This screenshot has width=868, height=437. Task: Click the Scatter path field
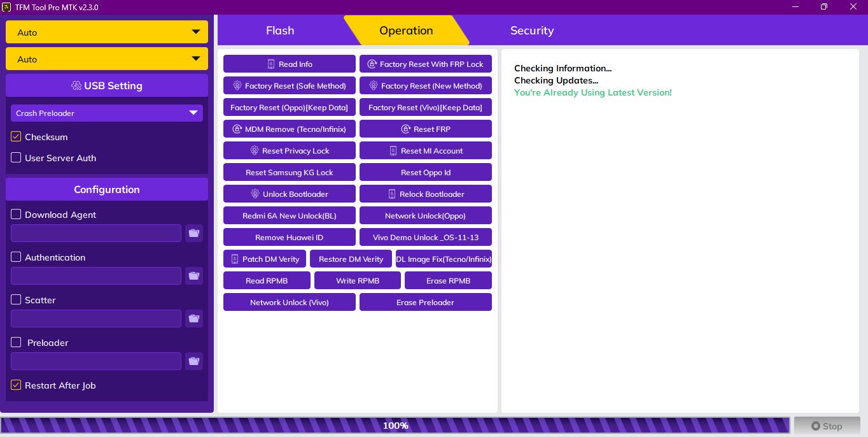coord(96,319)
